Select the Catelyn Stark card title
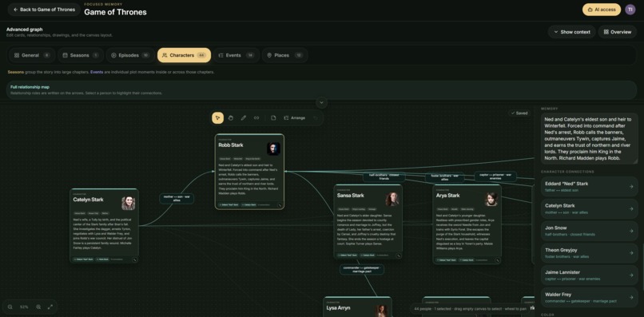Image resolution: width=644 pixels, height=317 pixels. click(x=89, y=200)
